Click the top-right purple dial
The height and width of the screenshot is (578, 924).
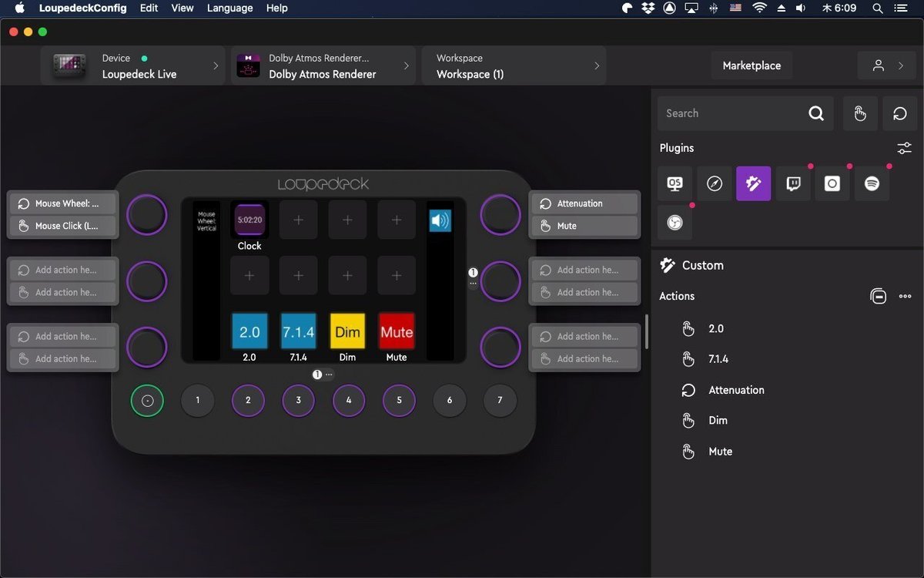[500, 214]
